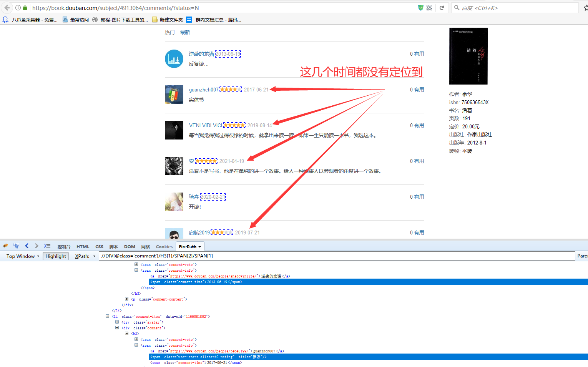Click the book cover image 活着
Image resolution: width=588 pixels, height=367 pixels.
468,56
